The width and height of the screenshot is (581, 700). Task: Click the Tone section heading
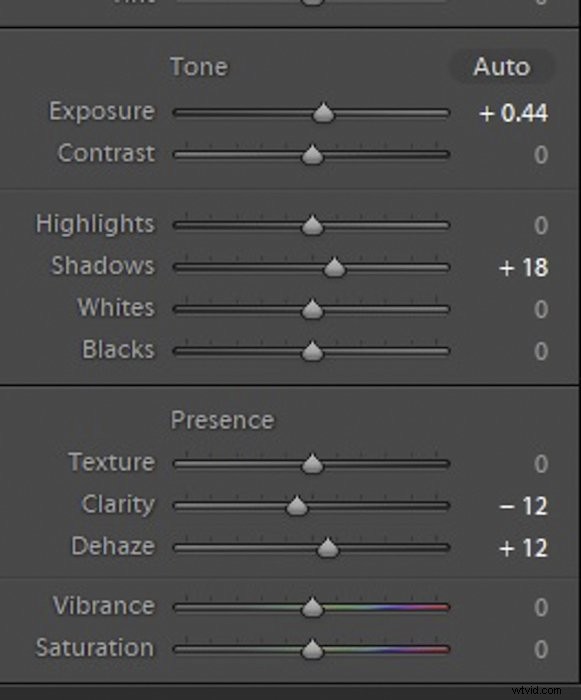click(199, 67)
